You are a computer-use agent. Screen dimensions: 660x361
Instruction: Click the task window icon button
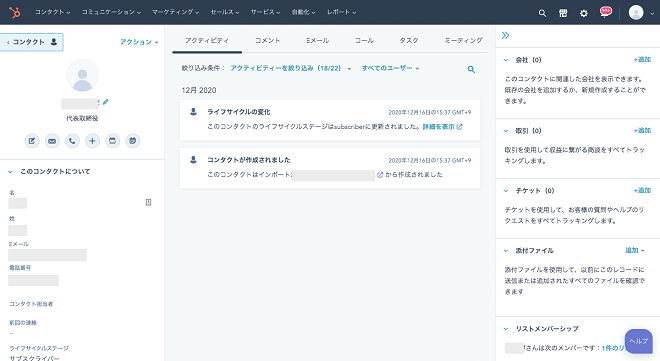[112, 141]
